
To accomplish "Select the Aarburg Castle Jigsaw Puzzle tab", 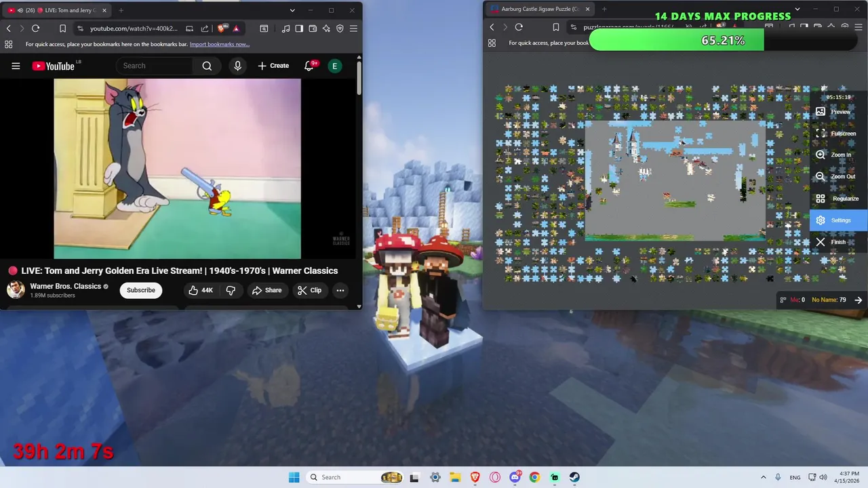I will 539,9.
